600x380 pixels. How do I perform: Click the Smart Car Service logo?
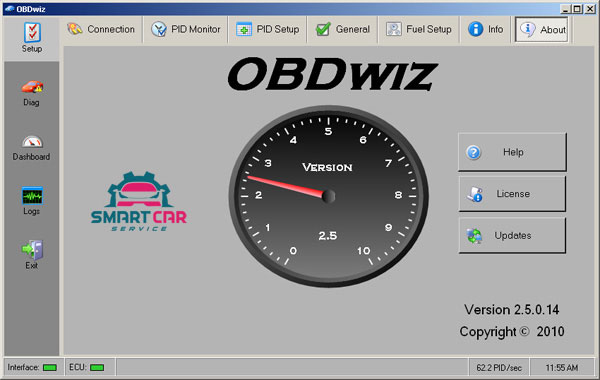click(139, 202)
